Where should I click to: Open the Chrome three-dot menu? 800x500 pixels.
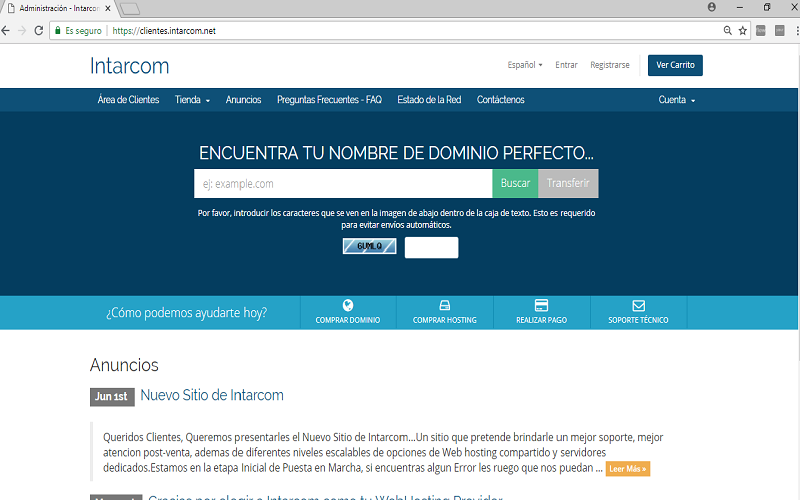tap(797, 31)
